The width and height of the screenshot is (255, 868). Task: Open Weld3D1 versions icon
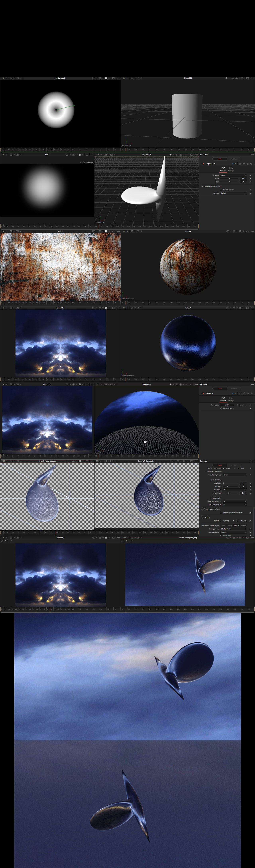tap(240, 394)
